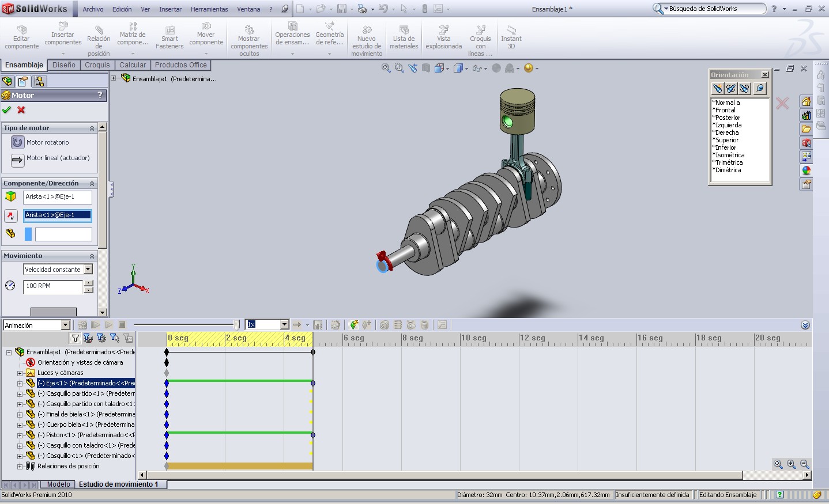Click 100 RPM speed input field

tap(53, 286)
